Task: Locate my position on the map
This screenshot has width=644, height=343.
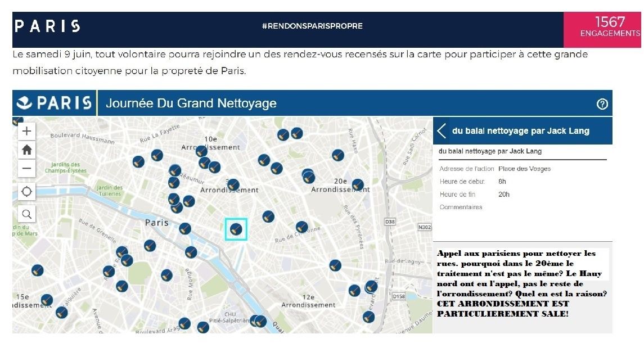Action: (x=26, y=191)
